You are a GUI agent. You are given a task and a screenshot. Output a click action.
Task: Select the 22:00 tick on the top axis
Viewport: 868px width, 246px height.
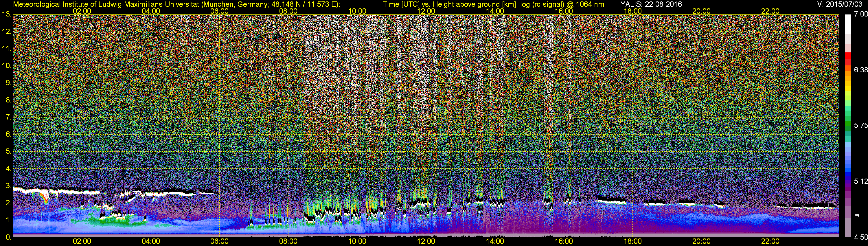(770, 11)
